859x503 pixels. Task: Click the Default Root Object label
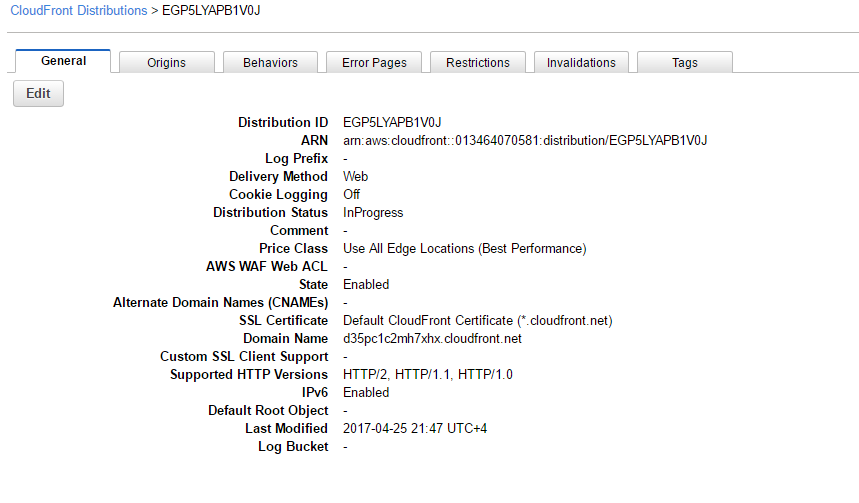(x=268, y=410)
